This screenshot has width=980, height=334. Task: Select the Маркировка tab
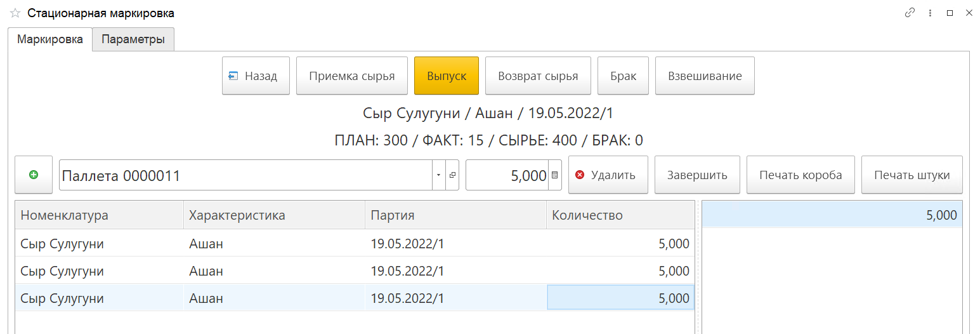[x=50, y=39]
